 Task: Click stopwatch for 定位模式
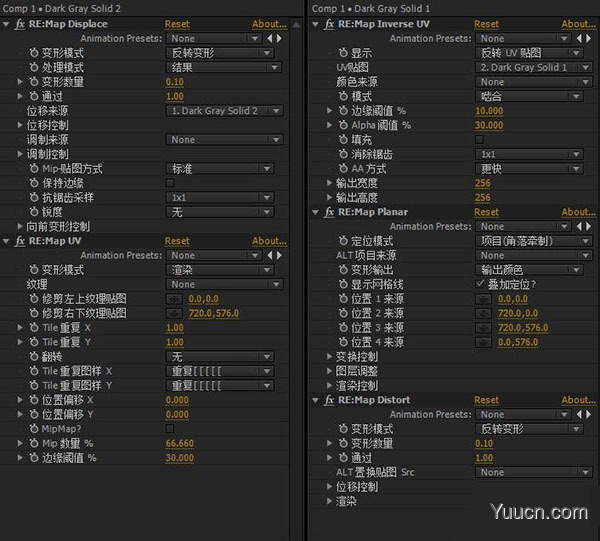point(343,241)
